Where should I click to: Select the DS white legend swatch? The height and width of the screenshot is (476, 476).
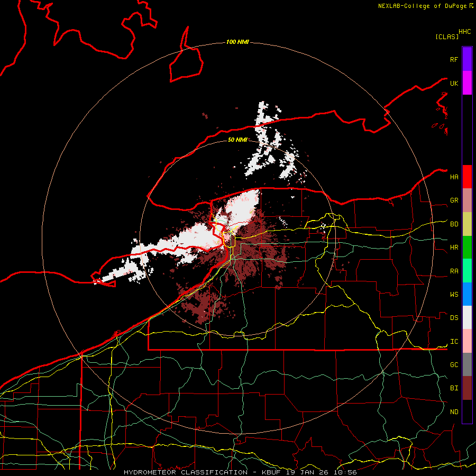click(467, 317)
